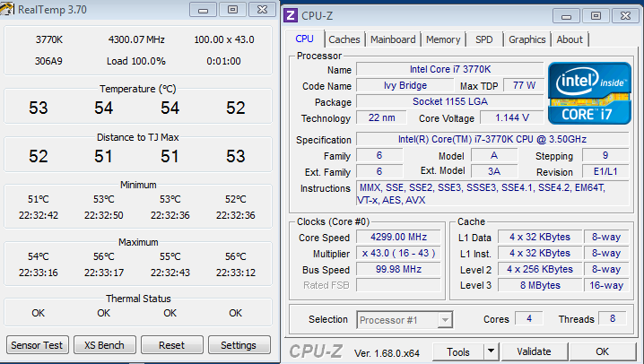Maximize the CPU-Z window

pos(596,16)
